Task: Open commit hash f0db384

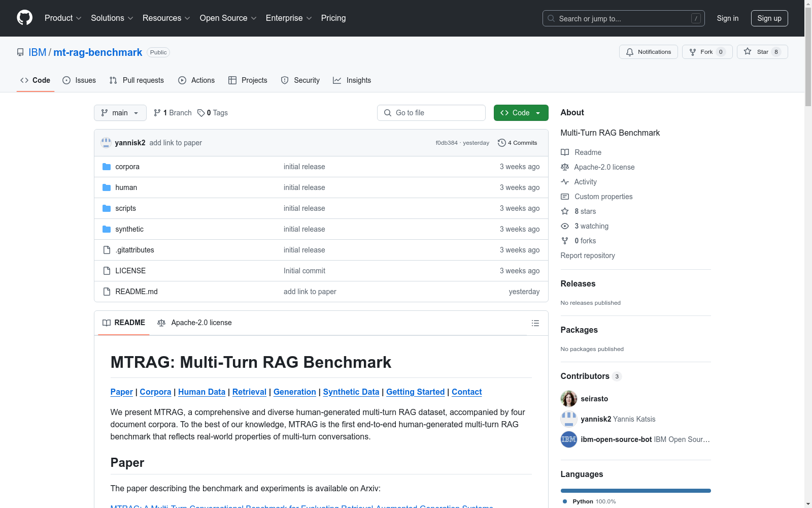Action: (x=447, y=143)
